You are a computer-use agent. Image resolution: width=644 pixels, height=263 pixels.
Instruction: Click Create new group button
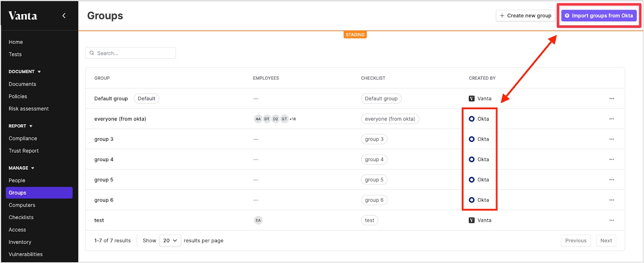525,16
